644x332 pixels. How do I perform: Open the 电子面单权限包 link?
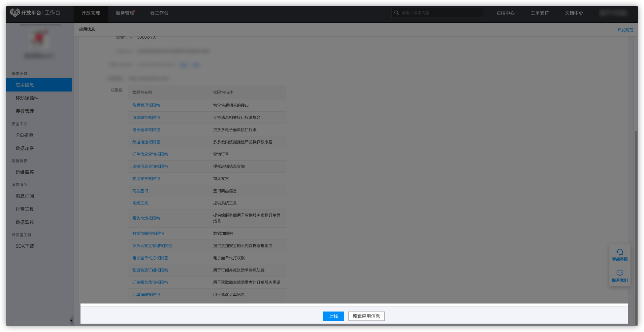click(146, 130)
